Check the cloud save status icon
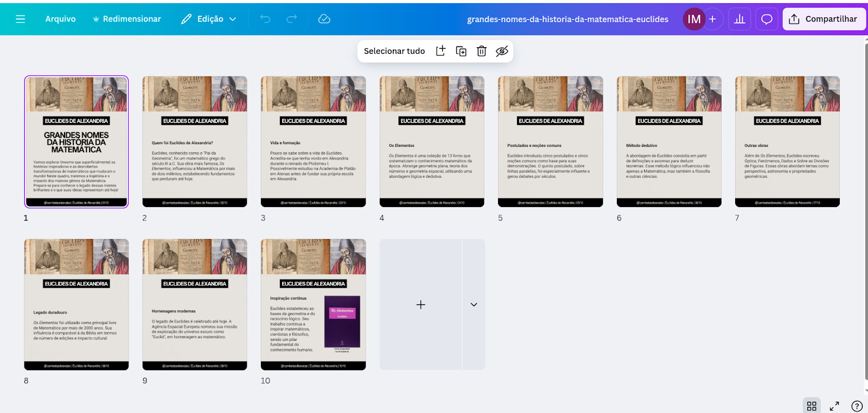Image resolution: width=868 pixels, height=413 pixels. [324, 19]
